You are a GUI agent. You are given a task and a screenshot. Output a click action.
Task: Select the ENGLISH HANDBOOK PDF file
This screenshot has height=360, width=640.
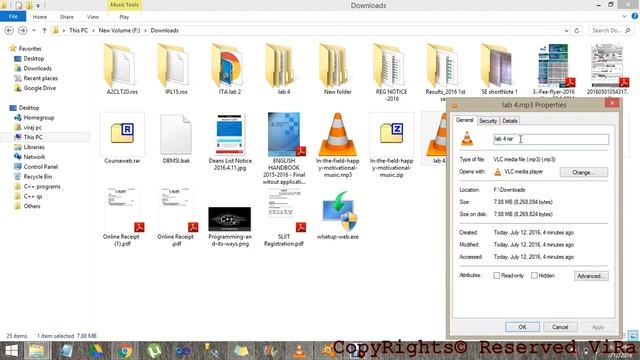284,149
